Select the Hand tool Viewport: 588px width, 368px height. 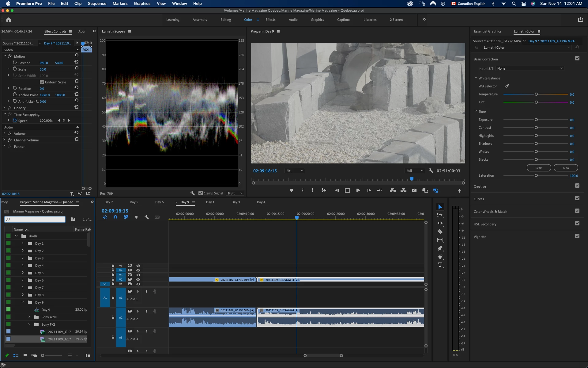tap(440, 256)
